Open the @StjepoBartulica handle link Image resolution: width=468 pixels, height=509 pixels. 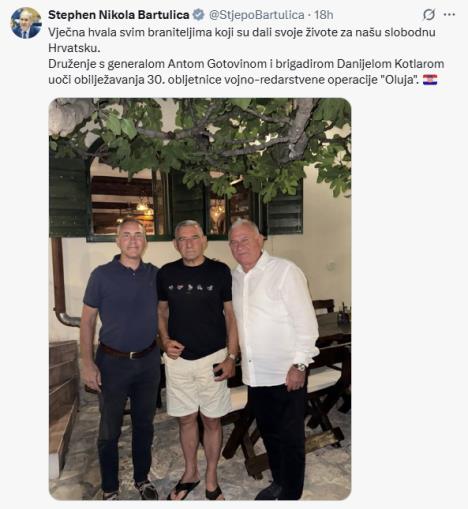[x=256, y=15]
